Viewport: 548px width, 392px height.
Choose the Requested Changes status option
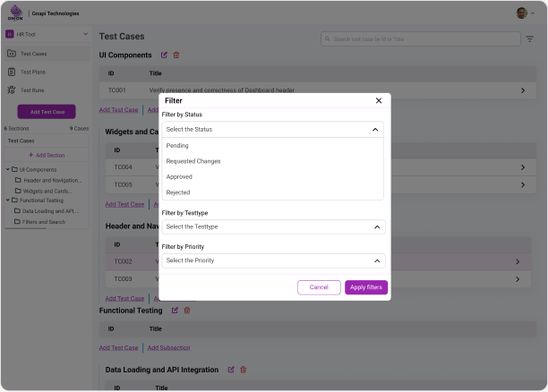click(193, 161)
